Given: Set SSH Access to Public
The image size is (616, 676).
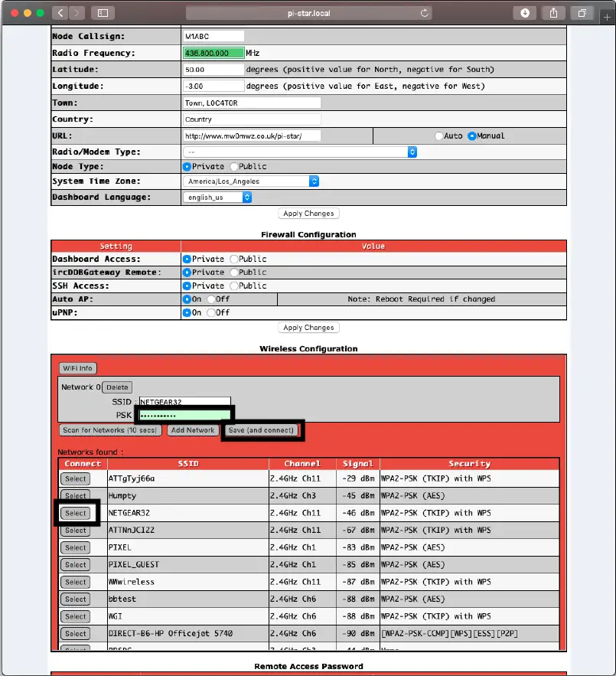Looking at the screenshot, I should (234, 286).
